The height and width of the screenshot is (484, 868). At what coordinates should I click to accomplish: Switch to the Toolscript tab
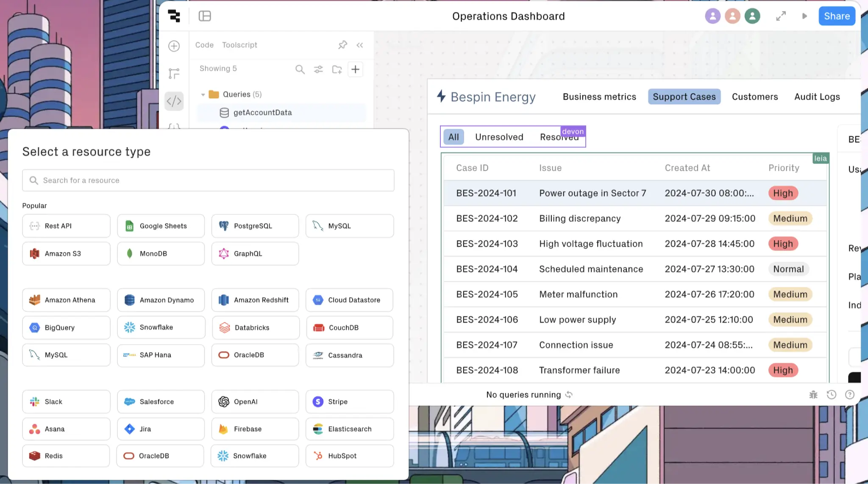[x=239, y=45]
